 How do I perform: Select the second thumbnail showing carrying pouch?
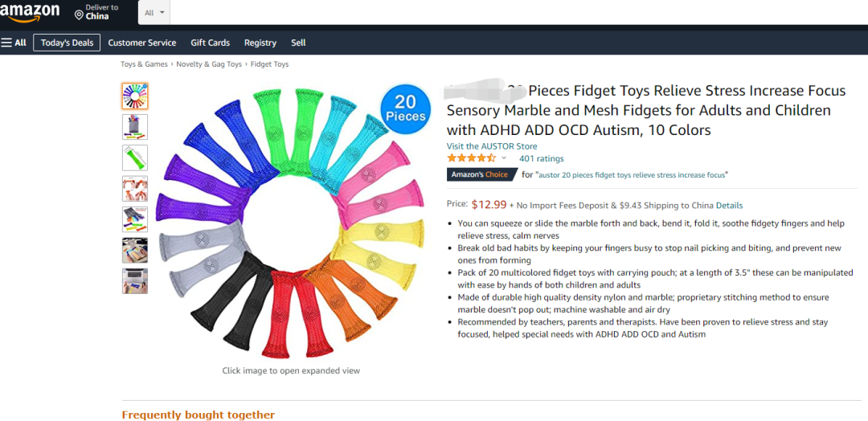tap(135, 127)
